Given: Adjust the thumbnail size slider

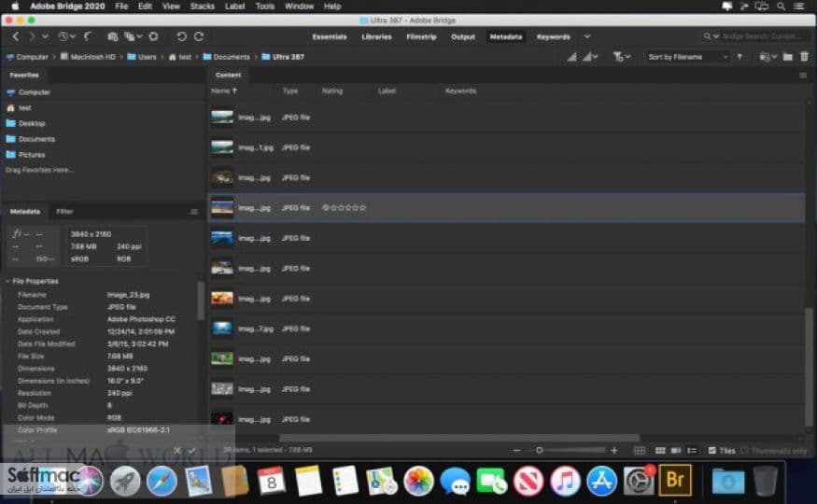Looking at the screenshot, I should click(540, 451).
